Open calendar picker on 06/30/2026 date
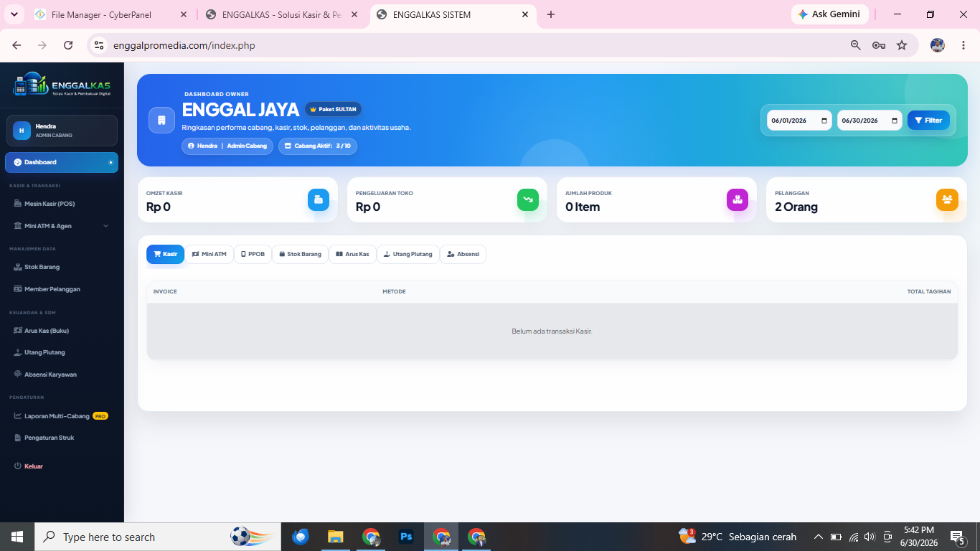The width and height of the screenshot is (980, 551). coord(895,121)
